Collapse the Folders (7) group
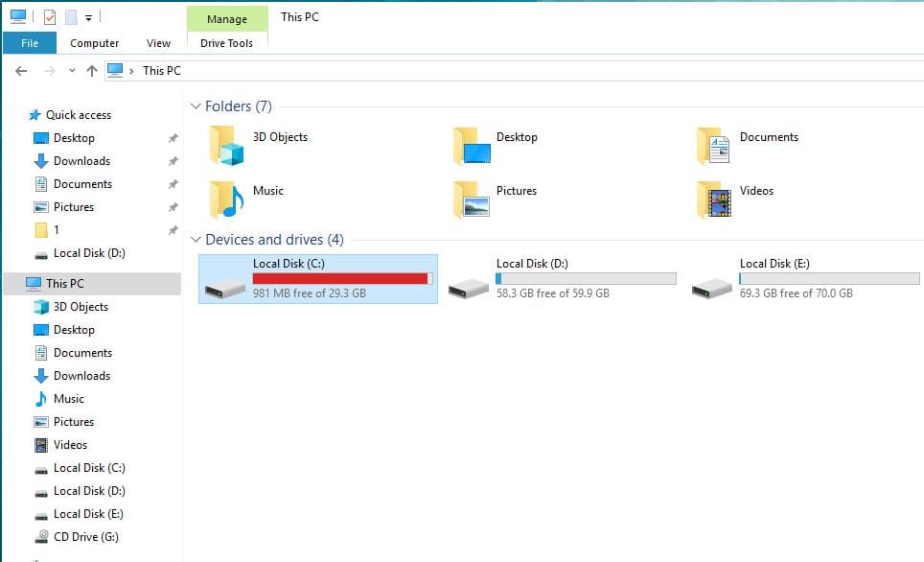 [x=196, y=106]
